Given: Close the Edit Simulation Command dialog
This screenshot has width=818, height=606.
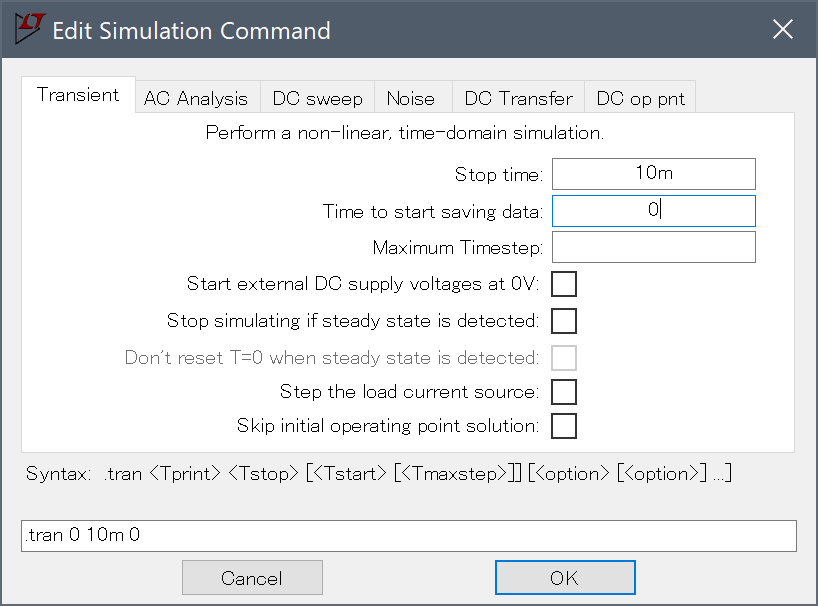Looking at the screenshot, I should (783, 29).
